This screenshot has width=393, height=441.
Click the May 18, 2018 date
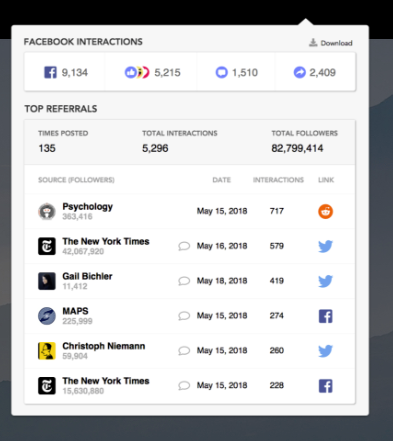[222, 281]
